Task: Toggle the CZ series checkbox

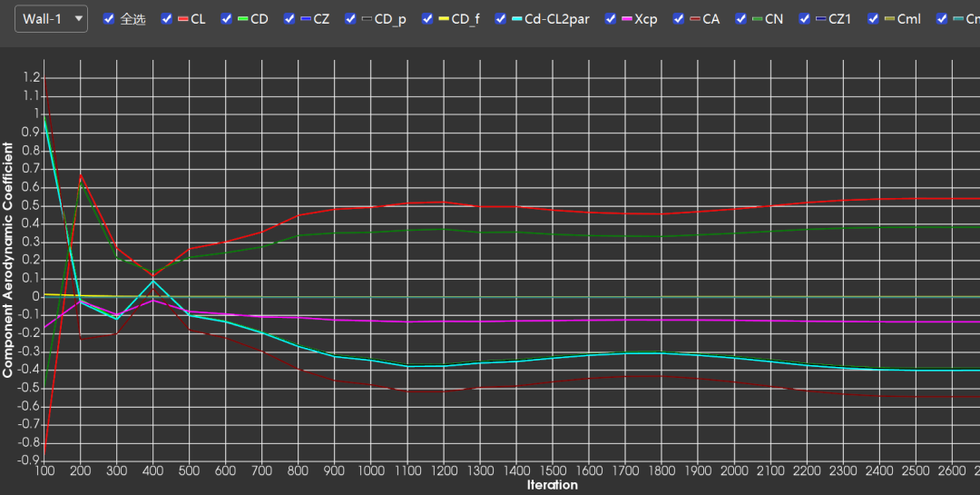Action: (x=289, y=19)
